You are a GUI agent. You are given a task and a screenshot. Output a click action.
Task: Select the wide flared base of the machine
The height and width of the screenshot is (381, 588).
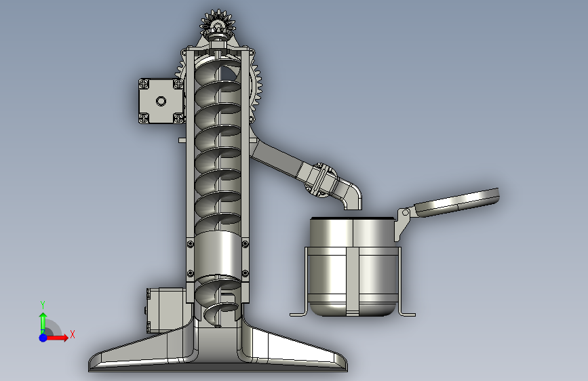218,347
